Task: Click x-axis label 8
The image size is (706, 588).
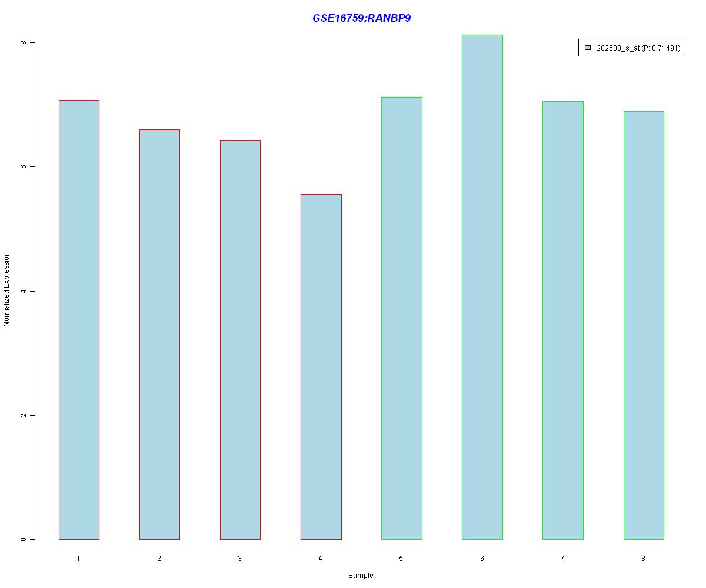Action: click(643, 558)
